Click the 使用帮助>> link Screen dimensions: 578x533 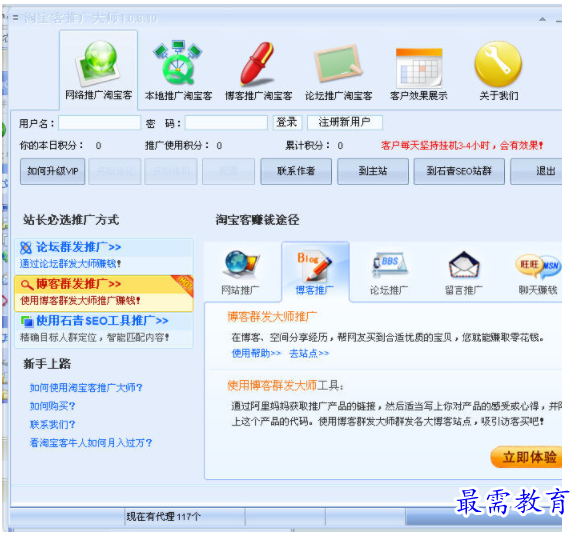point(256,353)
